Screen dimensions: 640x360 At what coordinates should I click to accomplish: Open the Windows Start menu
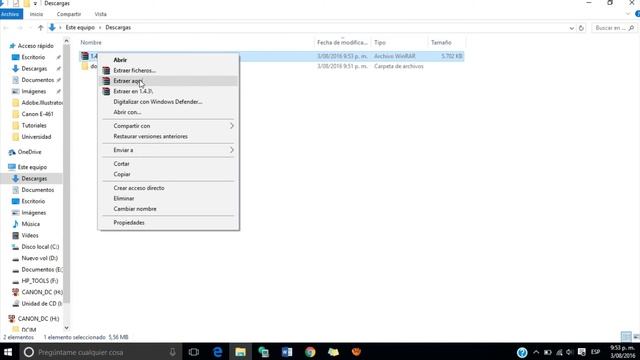pyautogui.click(x=8, y=352)
